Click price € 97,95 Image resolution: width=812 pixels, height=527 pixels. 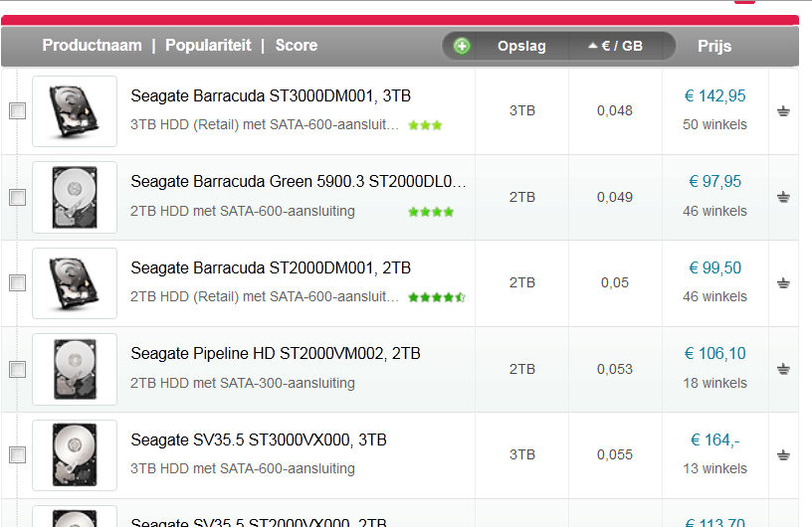[714, 182]
